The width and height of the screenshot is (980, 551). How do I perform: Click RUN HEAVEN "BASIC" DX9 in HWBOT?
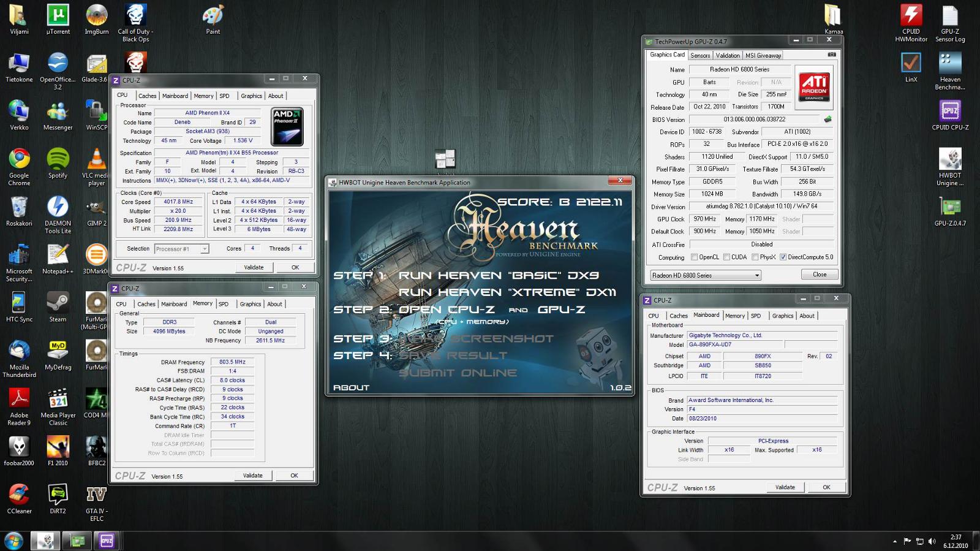point(499,276)
